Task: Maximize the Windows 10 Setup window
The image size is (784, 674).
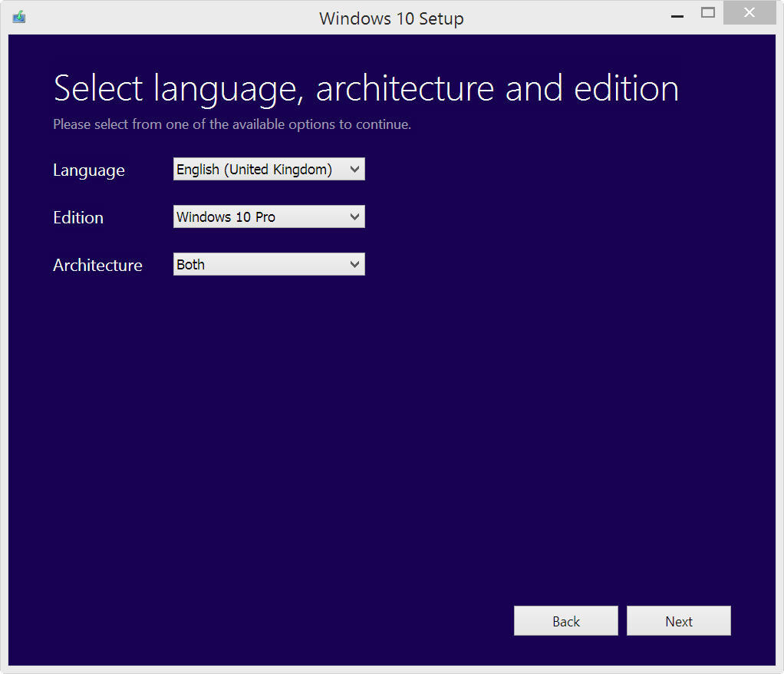Action: point(708,13)
